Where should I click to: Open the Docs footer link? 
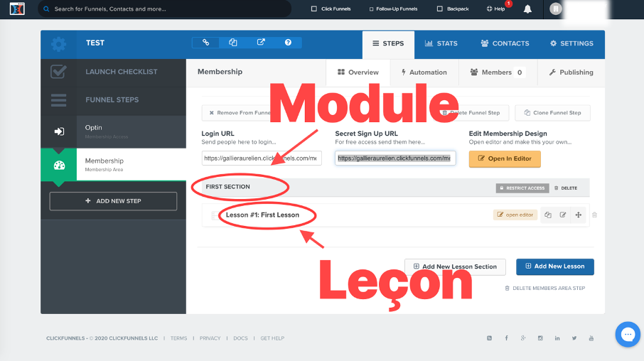click(x=240, y=338)
